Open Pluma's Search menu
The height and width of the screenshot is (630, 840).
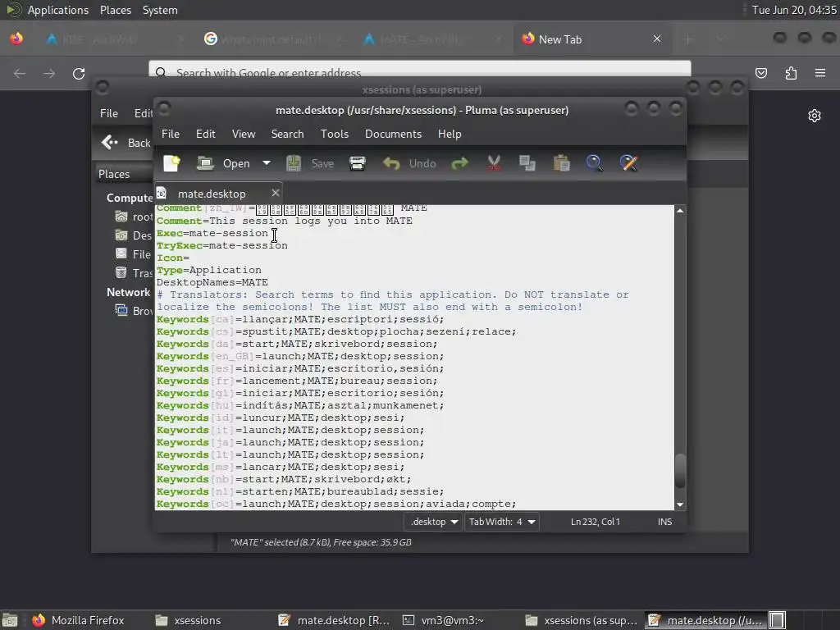click(x=287, y=134)
